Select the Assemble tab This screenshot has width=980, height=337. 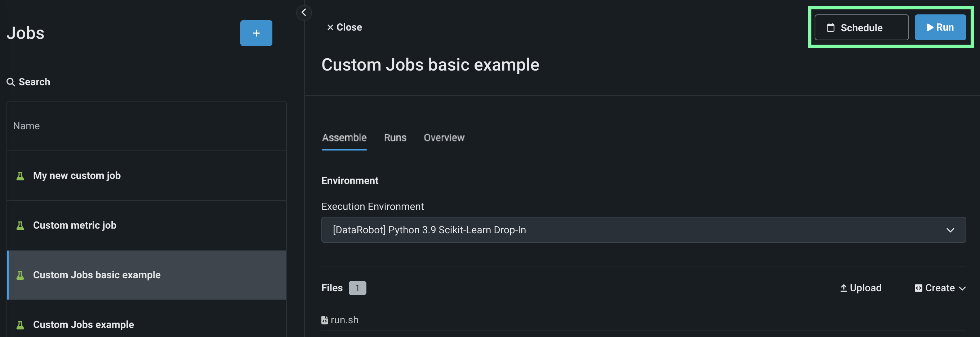point(344,138)
